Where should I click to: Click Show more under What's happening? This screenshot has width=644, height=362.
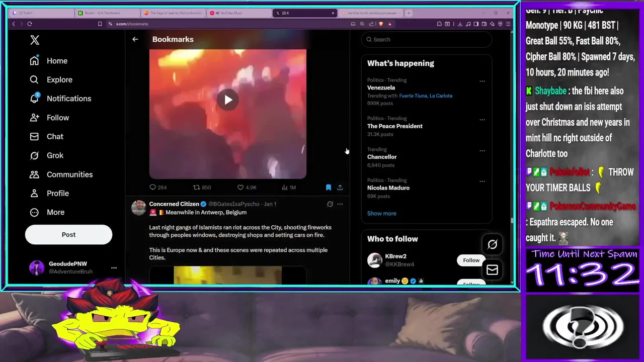coord(381,214)
